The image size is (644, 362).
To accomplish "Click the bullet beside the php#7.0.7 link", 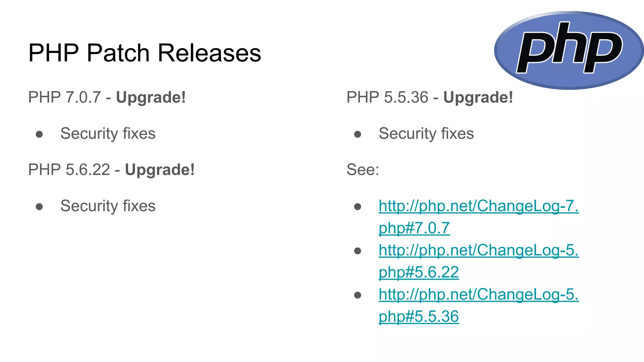I will 358,207.
